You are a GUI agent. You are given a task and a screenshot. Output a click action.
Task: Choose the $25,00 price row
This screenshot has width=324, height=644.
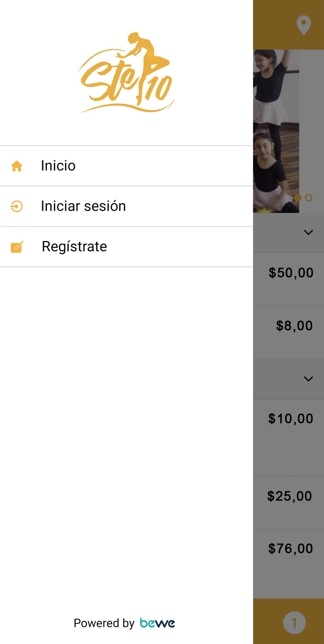point(289,502)
